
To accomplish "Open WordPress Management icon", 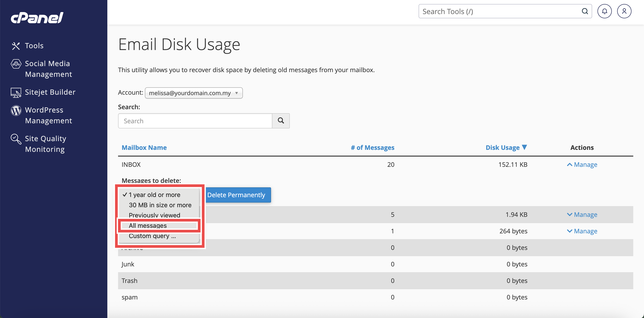I will pos(16,110).
